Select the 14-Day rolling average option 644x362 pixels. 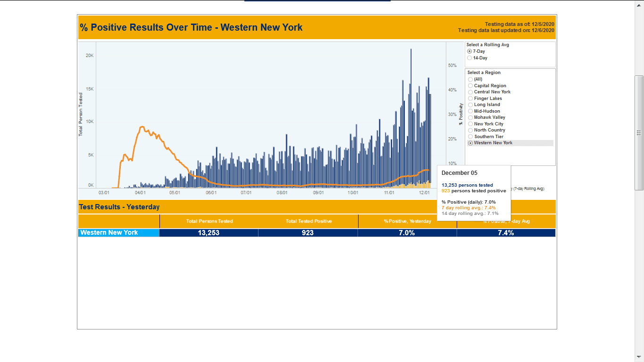tap(469, 58)
